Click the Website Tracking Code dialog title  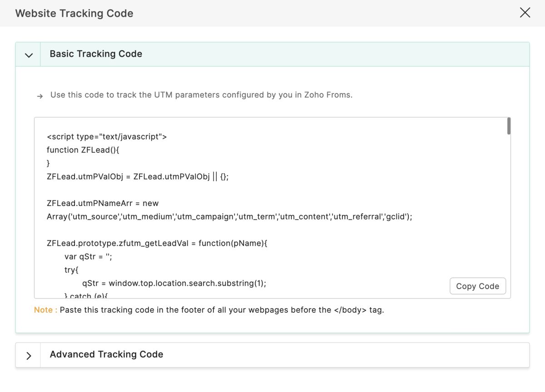pyautogui.click(x=74, y=13)
